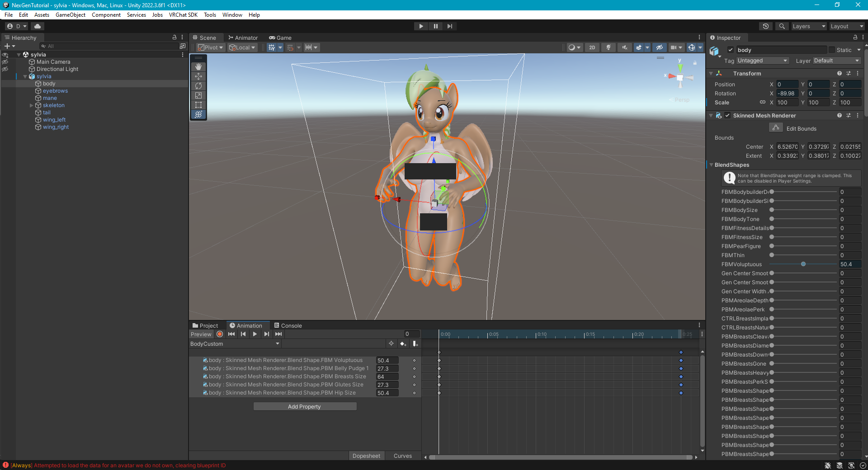Screen dimensions: 868x470
Task: Open the VRChat SDK menu
Action: pos(183,14)
